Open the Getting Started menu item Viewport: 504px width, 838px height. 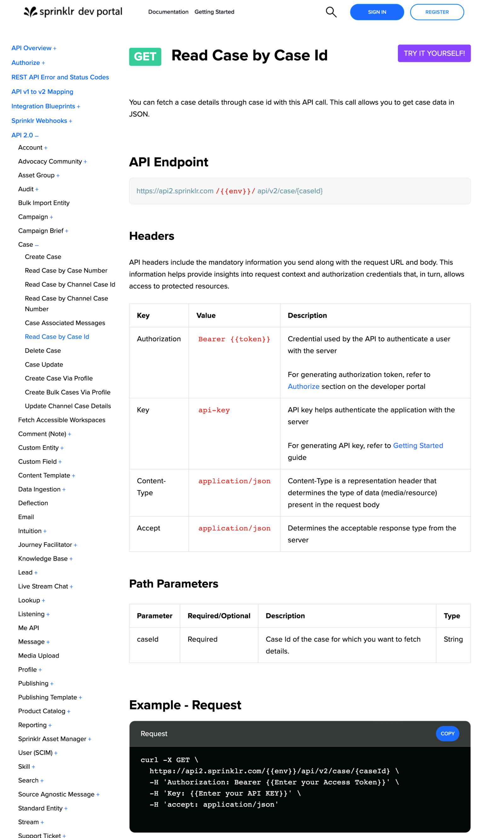pos(214,12)
